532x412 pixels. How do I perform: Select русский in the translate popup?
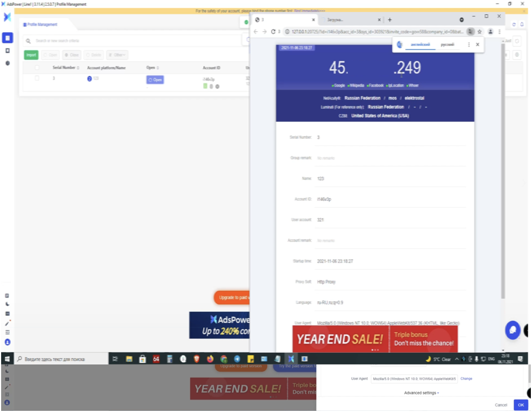point(447,44)
